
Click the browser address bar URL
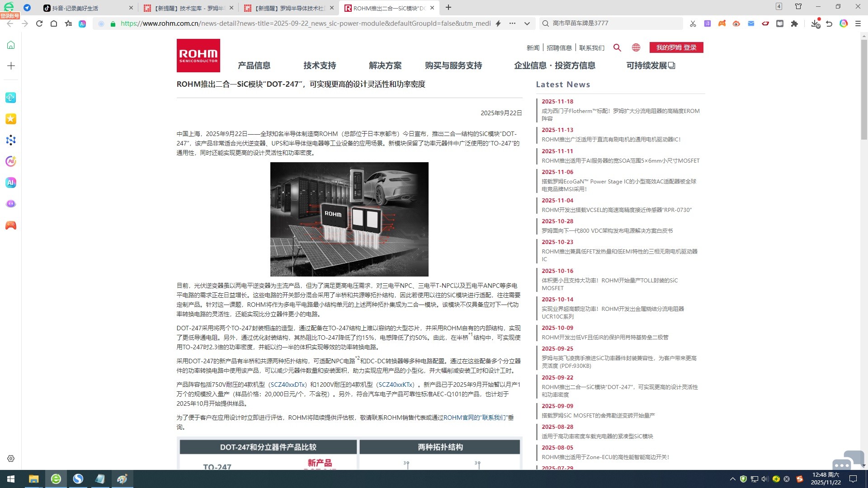pos(306,23)
